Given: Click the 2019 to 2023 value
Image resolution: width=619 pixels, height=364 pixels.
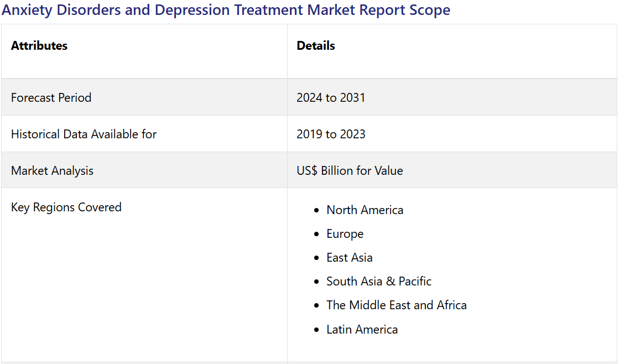Looking at the screenshot, I should (x=331, y=134).
